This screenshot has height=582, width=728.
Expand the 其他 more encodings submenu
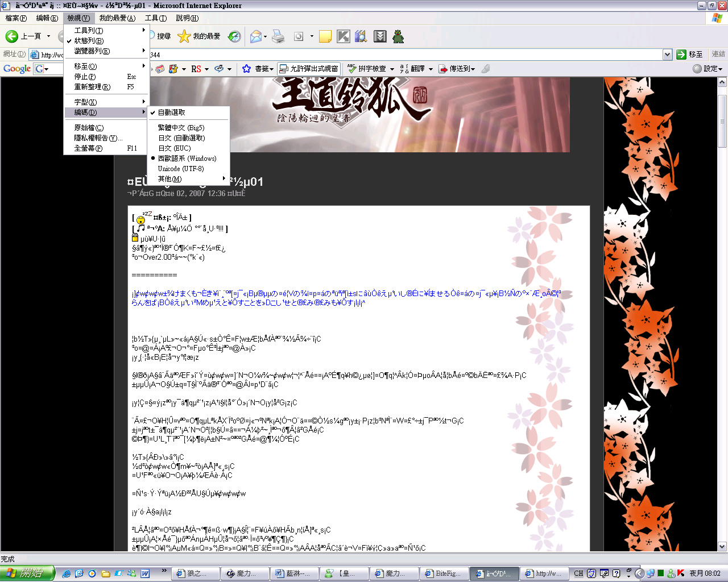[189, 179]
